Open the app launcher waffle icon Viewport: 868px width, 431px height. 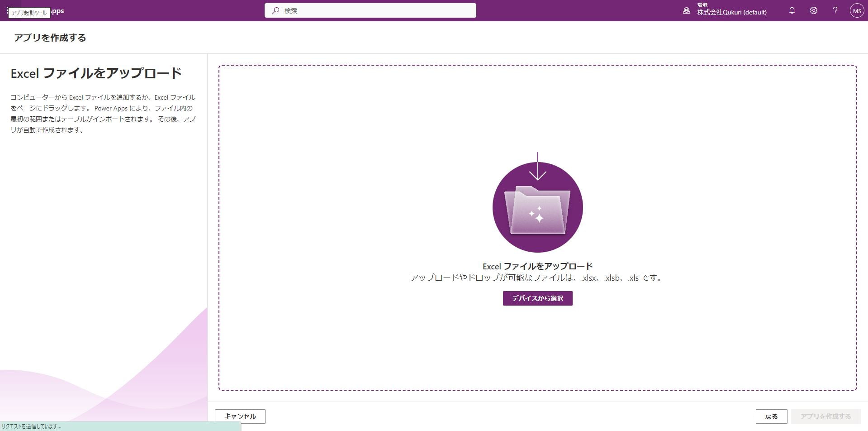coord(9,10)
